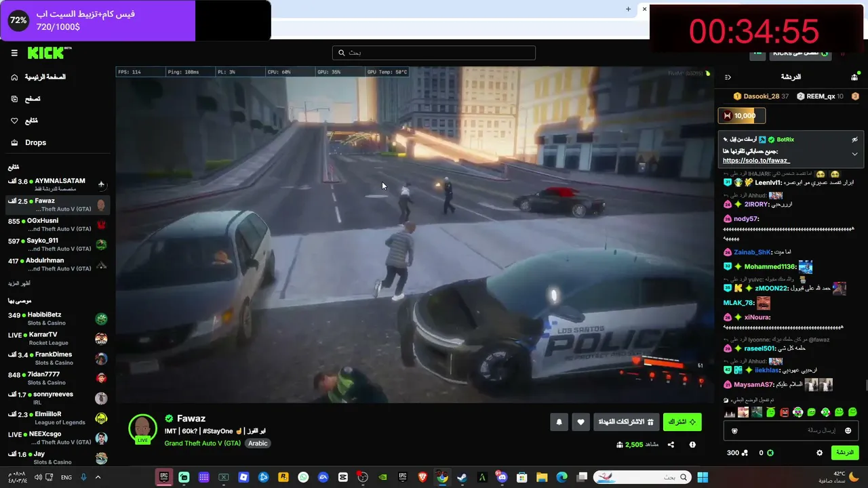This screenshot has height=488, width=868.
Task: Open Steam from the taskbar
Action: point(462,477)
